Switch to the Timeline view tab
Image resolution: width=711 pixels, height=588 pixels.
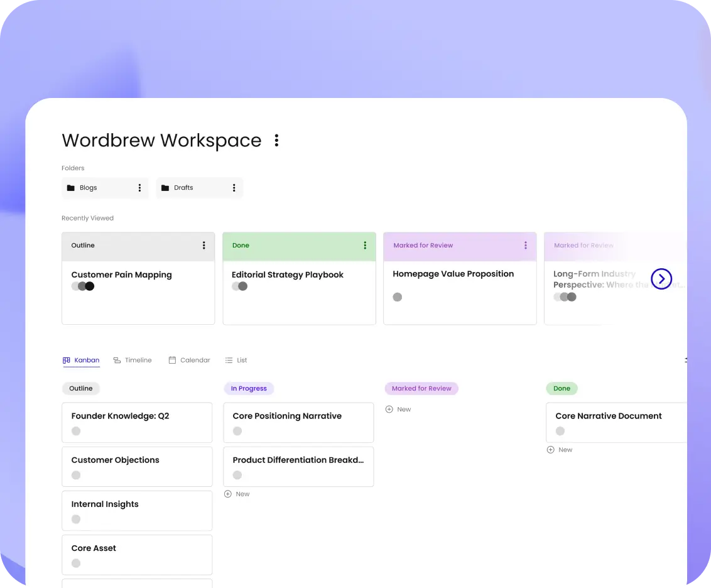[133, 361]
